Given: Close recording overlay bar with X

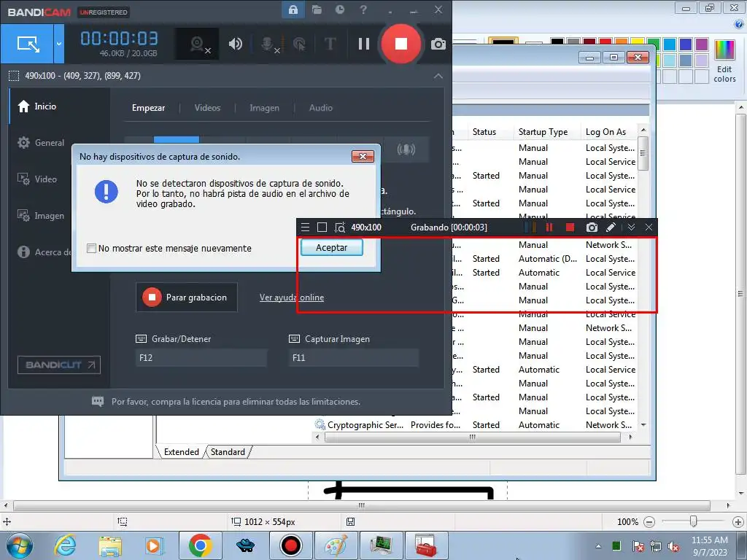Looking at the screenshot, I should pos(649,227).
